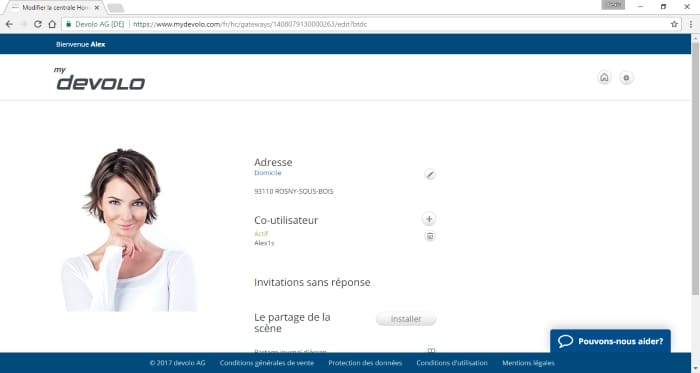Viewport: 700px width, 373px height.
Task: Delete co-user Alex1s with trash icon
Action: click(x=430, y=236)
